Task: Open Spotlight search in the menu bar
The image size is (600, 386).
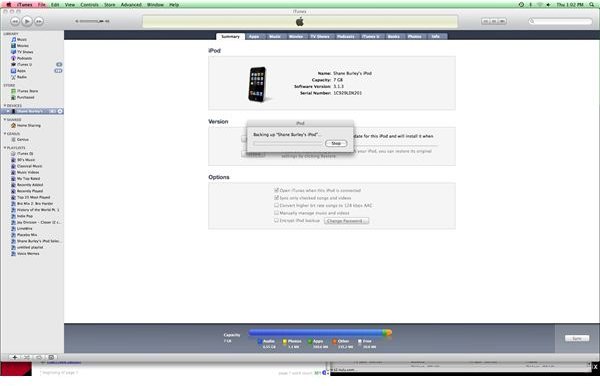Action: [591, 5]
